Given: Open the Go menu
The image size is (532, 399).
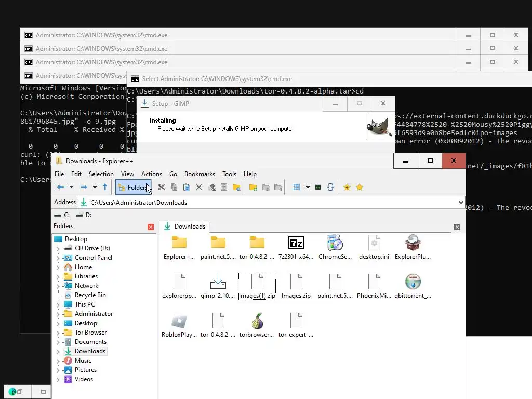Looking at the screenshot, I should [173, 174].
